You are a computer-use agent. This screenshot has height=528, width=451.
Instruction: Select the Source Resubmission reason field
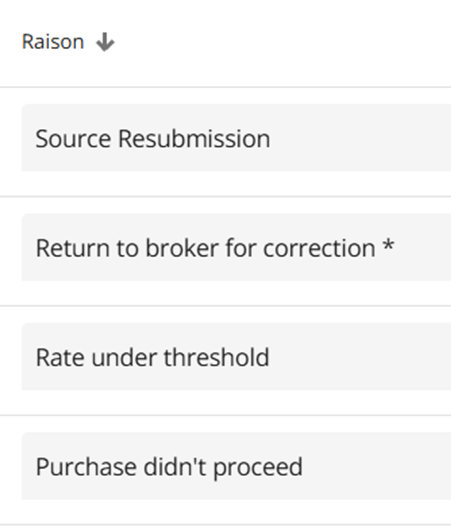tap(236, 138)
